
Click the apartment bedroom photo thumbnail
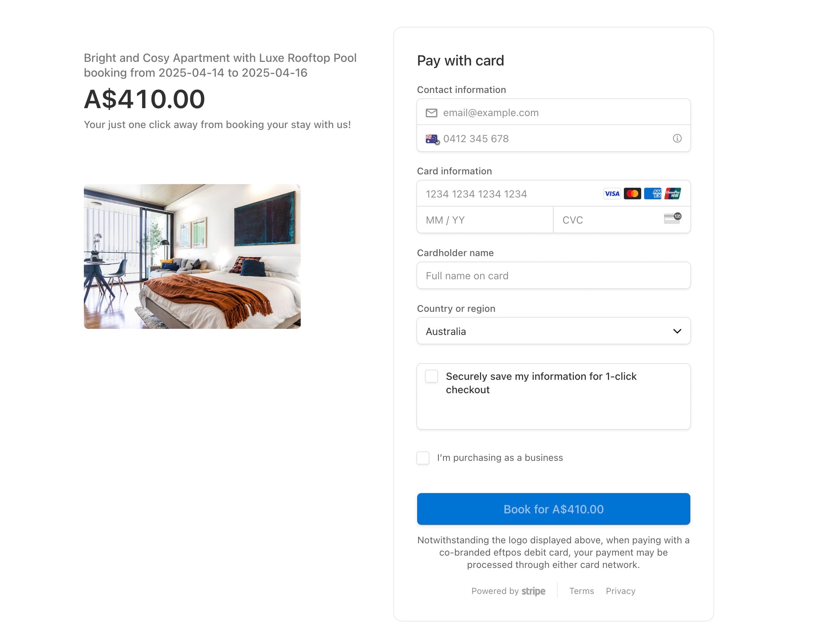click(192, 256)
